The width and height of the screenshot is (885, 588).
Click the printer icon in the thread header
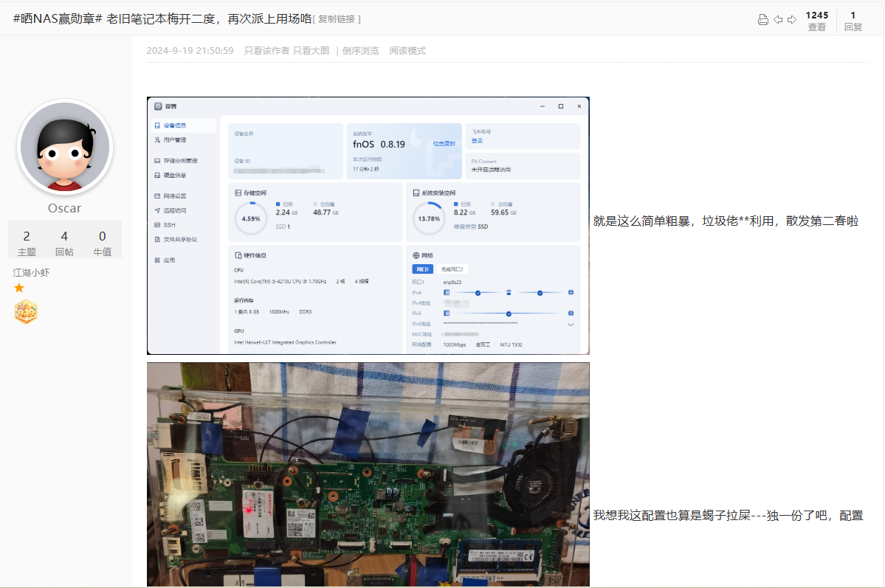tap(762, 20)
